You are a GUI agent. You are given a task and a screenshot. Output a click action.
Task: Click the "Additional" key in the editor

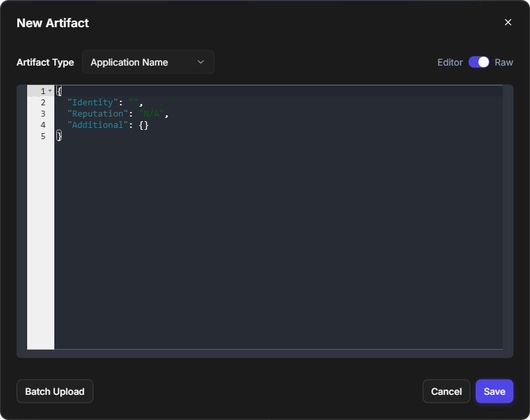tap(97, 125)
